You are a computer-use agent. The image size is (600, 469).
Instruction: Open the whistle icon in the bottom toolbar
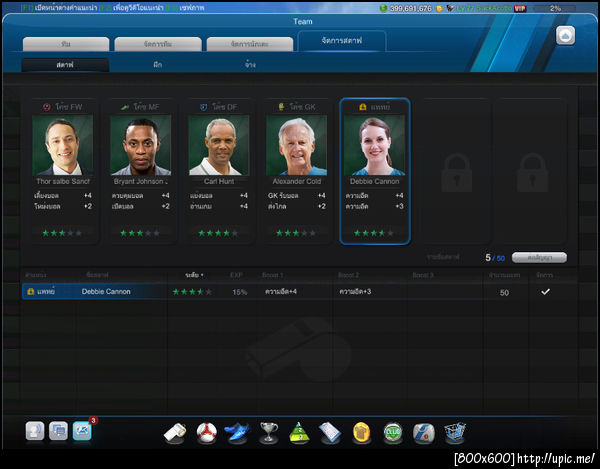[x=175, y=433]
